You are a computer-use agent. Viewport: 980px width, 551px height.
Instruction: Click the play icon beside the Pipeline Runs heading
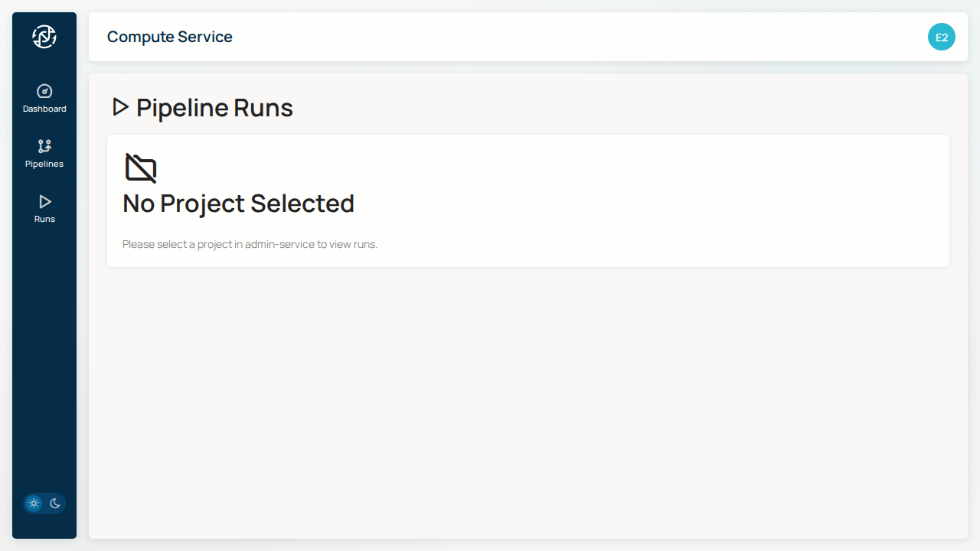(x=120, y=107)
